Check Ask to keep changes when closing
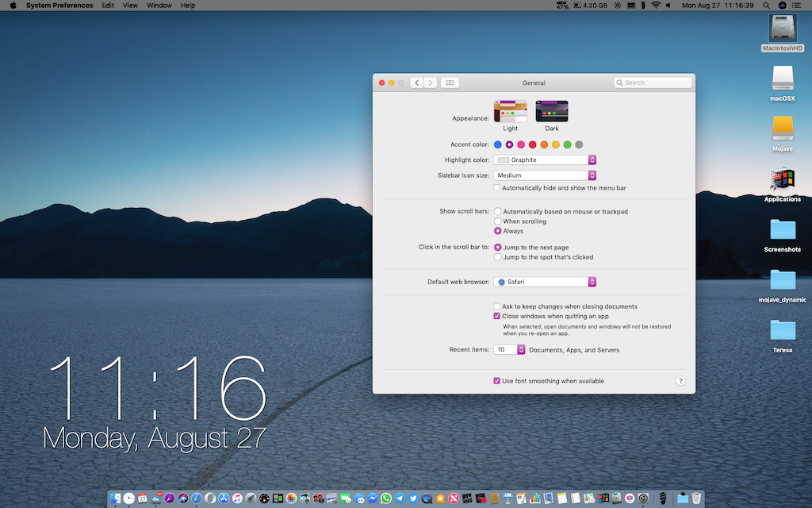This screenshot has width=812, height=508. (x=496, y=306)
